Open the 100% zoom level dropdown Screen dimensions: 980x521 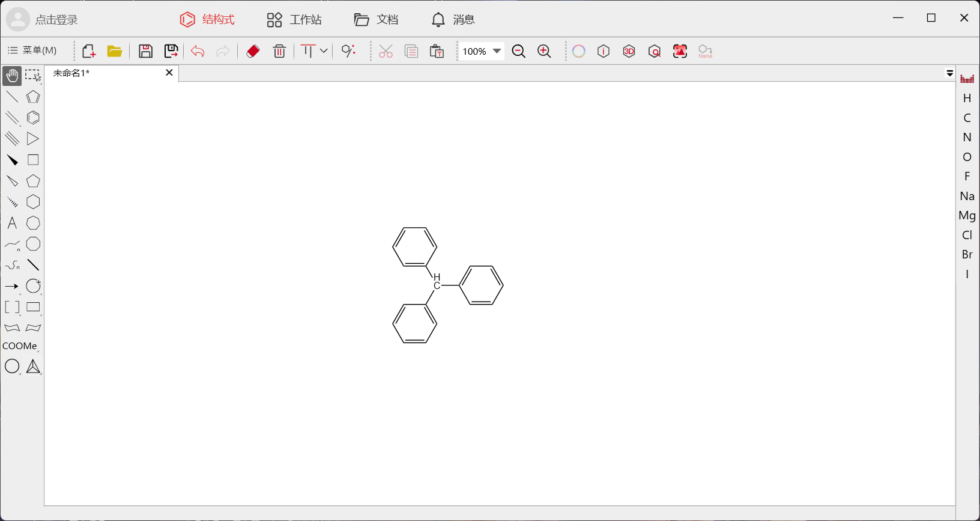coord(497,51)
